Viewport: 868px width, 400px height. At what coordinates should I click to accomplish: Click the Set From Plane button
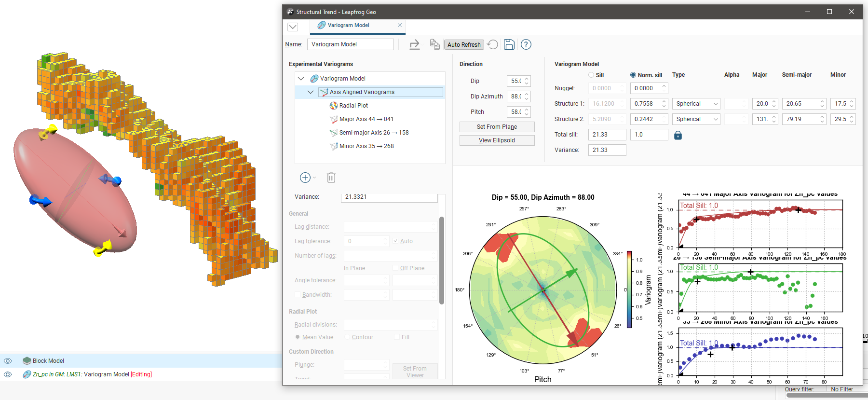(x=497, y=127)
